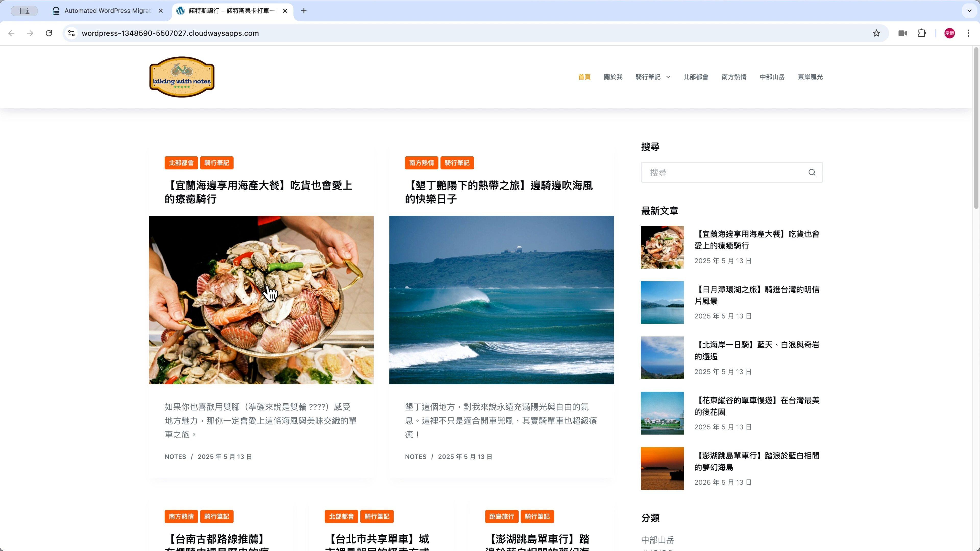Open Chrome three-dot menu
Image resolution: width=980 pixels, height=551 pixels.
[968, 33]
